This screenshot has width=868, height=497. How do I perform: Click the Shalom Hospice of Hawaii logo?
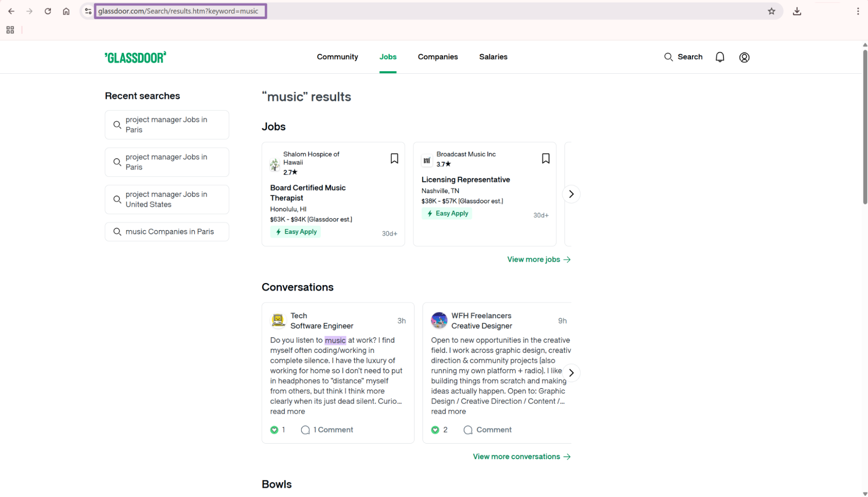274,165
